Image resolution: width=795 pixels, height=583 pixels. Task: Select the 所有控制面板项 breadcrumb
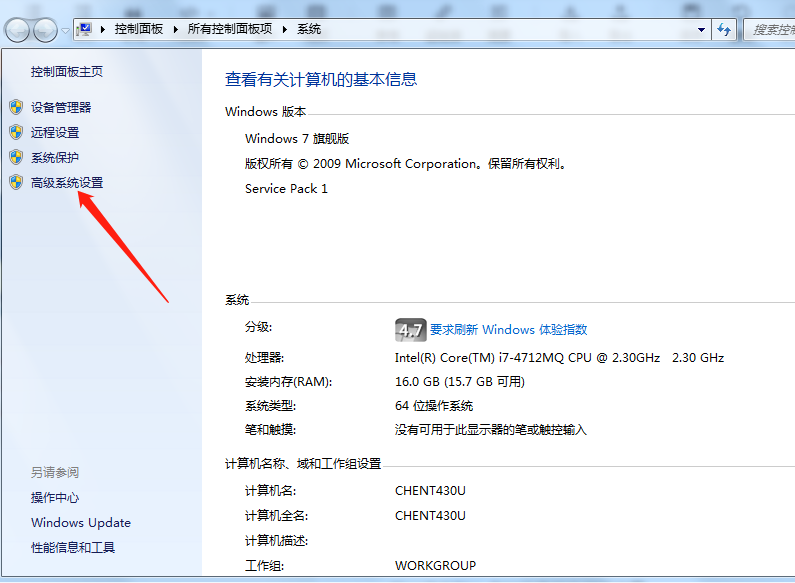(230, 29)
